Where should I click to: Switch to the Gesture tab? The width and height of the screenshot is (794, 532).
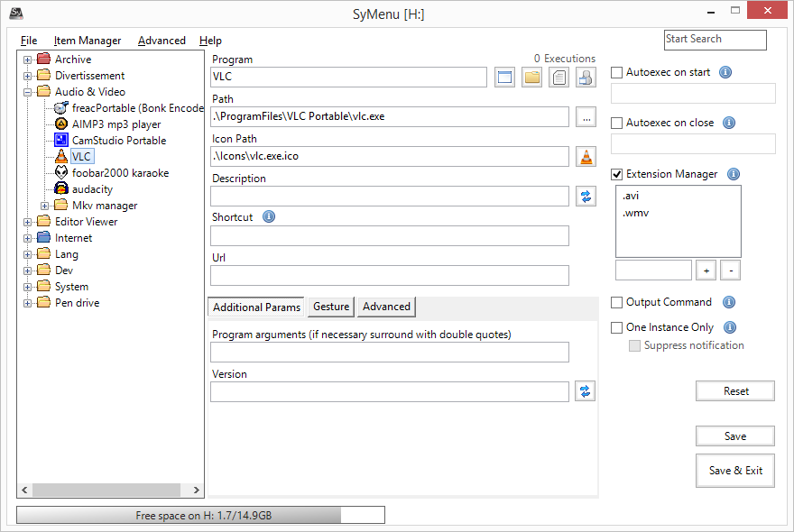(x=331, y=307)
